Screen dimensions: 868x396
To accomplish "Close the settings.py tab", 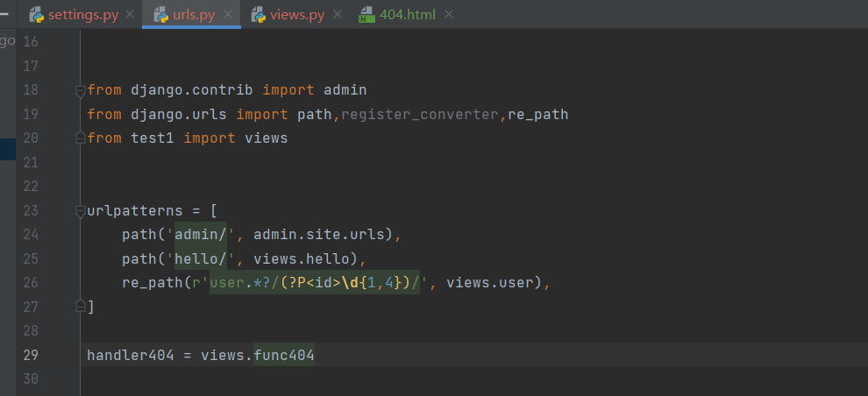I will point(130,14).
